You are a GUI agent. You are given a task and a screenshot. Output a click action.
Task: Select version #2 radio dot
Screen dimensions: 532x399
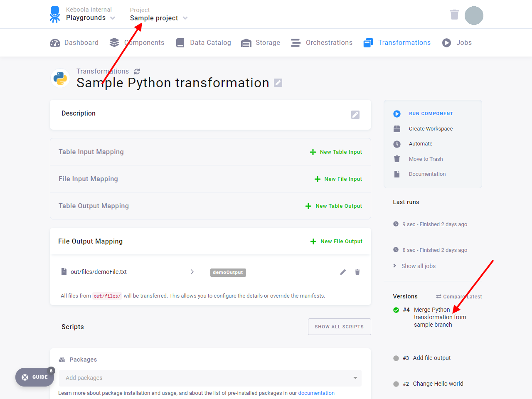[x=396, y=384]
